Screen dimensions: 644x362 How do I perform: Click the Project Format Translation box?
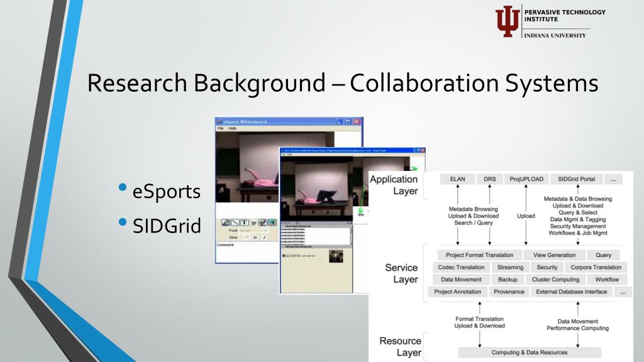pos(479,255)
